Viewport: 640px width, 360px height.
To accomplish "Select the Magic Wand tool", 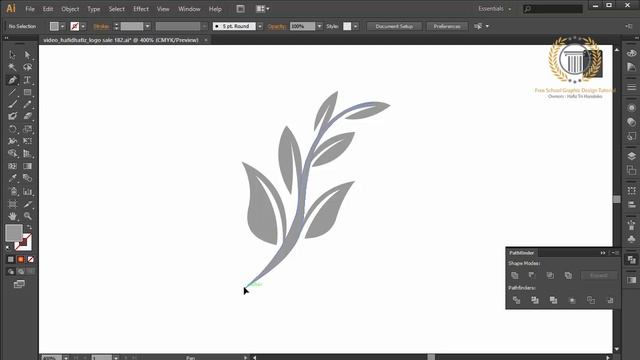I will coord(12,67).
